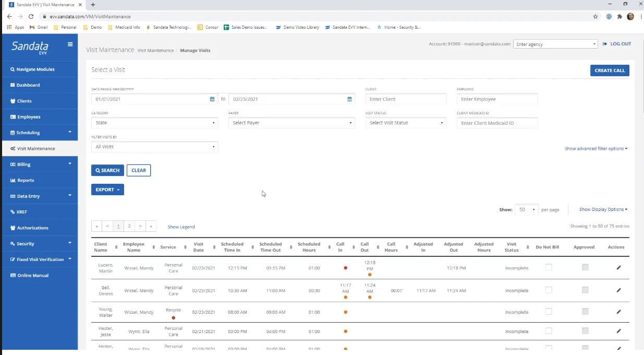644x355 pixels.
Task: Edit the Lucero, Martin visit with the pencil icon
Action: tap(618, 267)
